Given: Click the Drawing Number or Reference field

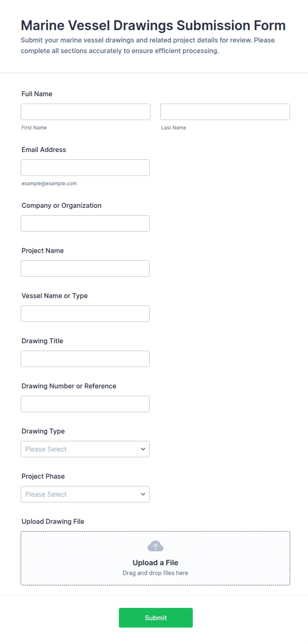Looking at the screenshot, I should pyautogui.click(x=85, y=404).
